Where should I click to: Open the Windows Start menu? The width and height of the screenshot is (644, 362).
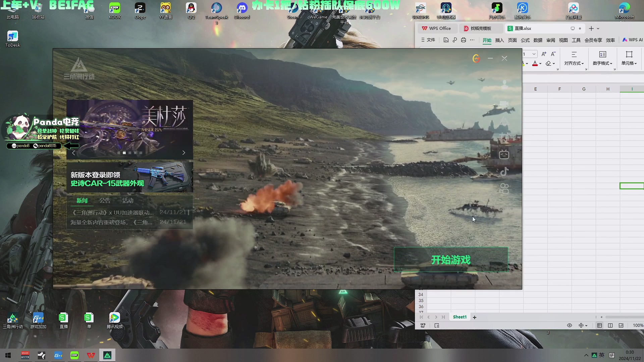point(8,355)
